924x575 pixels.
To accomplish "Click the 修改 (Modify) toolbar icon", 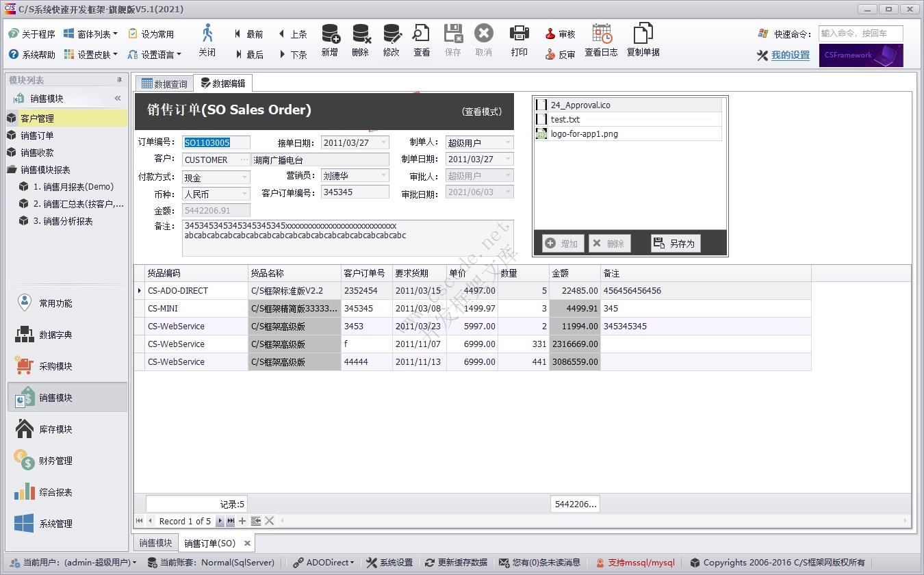I will [392, 34].
